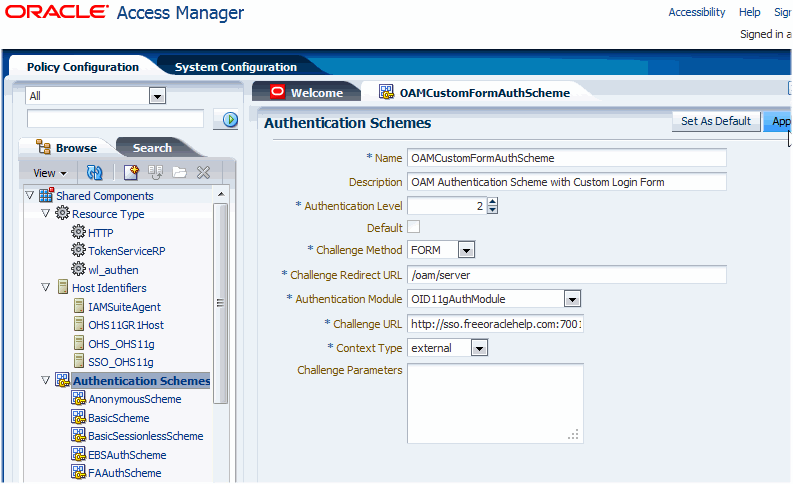Click the Apply button
The width and height of the screenshot is (793, 484).
(x=778, y=121)
